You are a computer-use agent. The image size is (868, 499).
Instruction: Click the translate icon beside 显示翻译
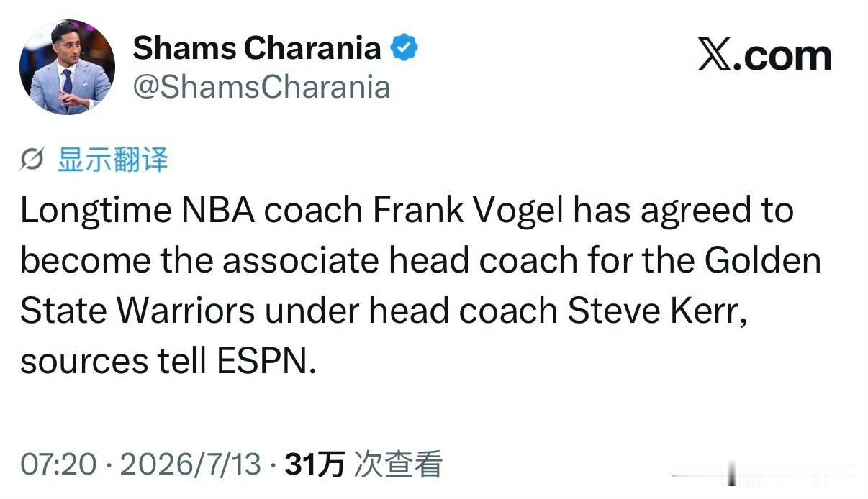coord(33,161)
